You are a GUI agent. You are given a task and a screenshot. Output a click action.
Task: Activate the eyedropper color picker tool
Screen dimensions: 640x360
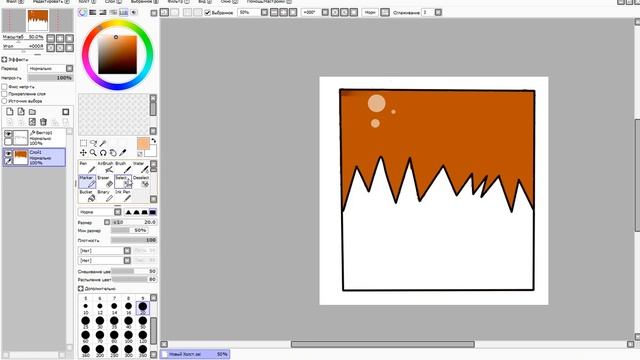(x=123, y=153)
